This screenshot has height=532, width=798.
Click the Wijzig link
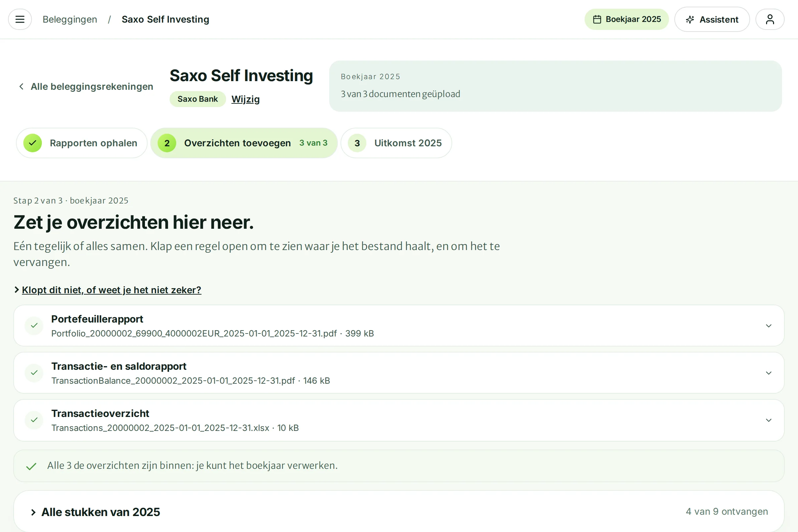click(245, 99)
